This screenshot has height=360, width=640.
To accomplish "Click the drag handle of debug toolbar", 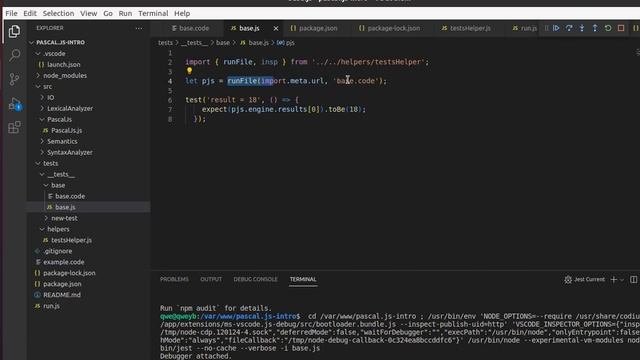I will click(547, 28).
